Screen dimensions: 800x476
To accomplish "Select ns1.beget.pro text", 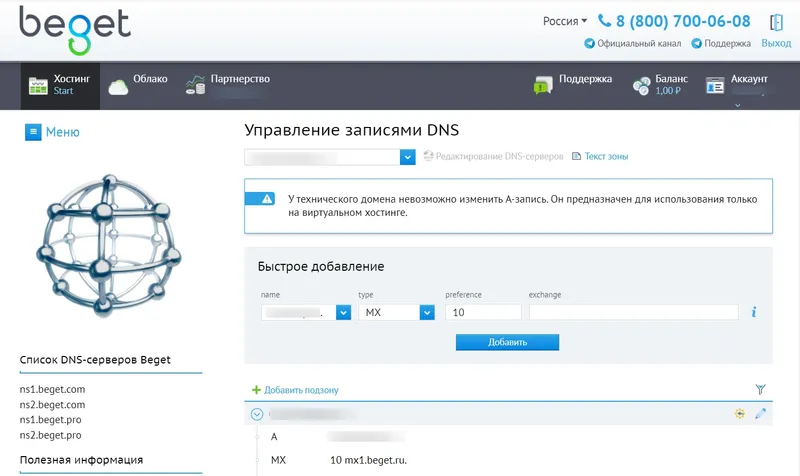I will pos(50,419).
